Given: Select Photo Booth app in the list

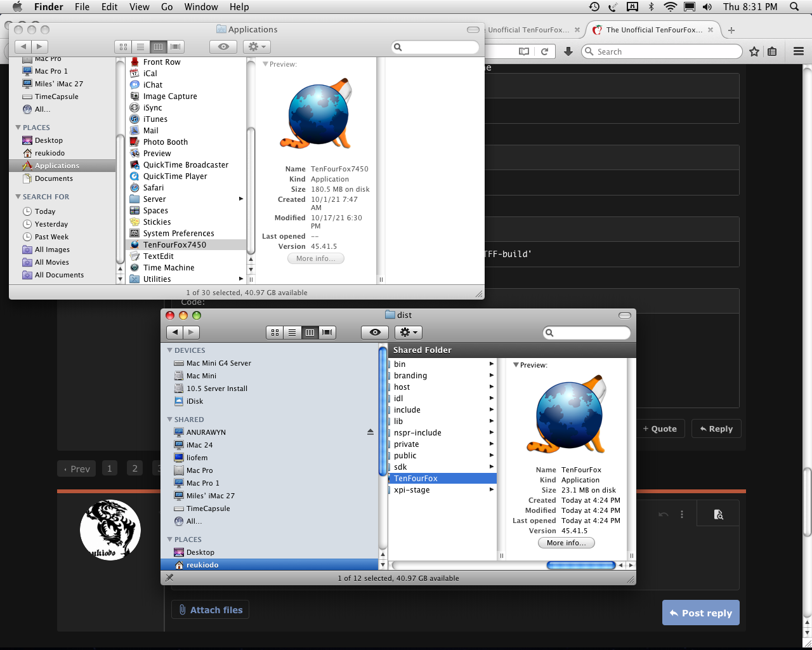Looking at the screenshot, I should coord(165,142).
